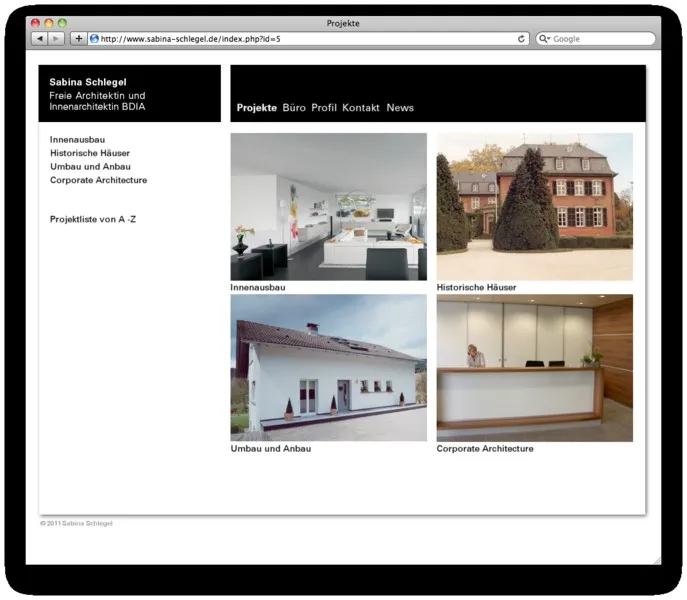Image resolution: width=687 pixels, height=600 pixels.
Task: Click the Google search field
Action: (596, 39)
